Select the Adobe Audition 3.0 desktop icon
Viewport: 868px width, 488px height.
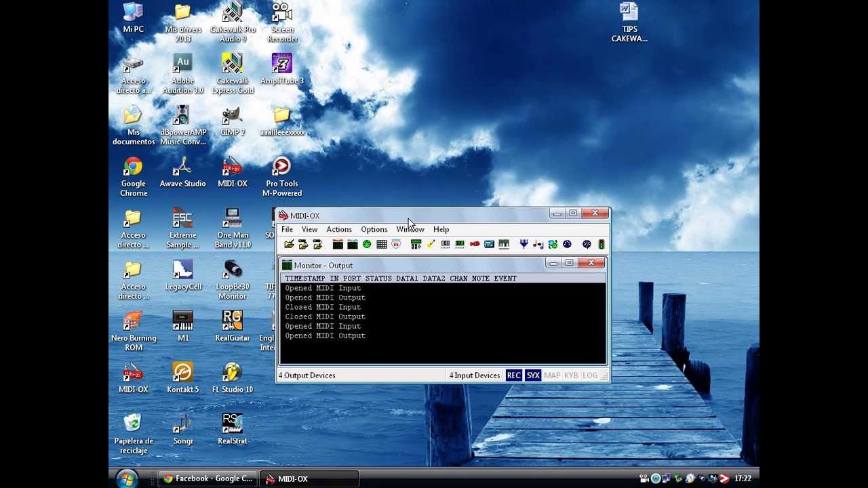point(182,74)
